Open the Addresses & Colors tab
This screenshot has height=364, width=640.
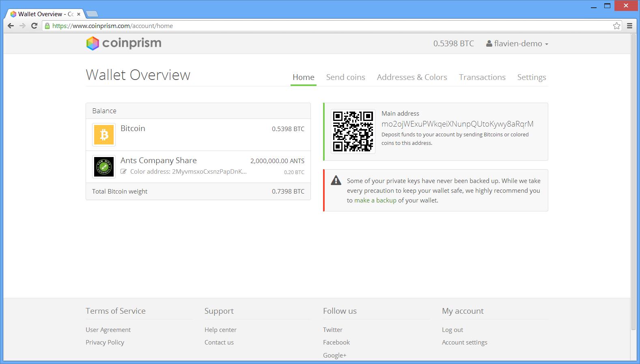(x=412, y=77)
